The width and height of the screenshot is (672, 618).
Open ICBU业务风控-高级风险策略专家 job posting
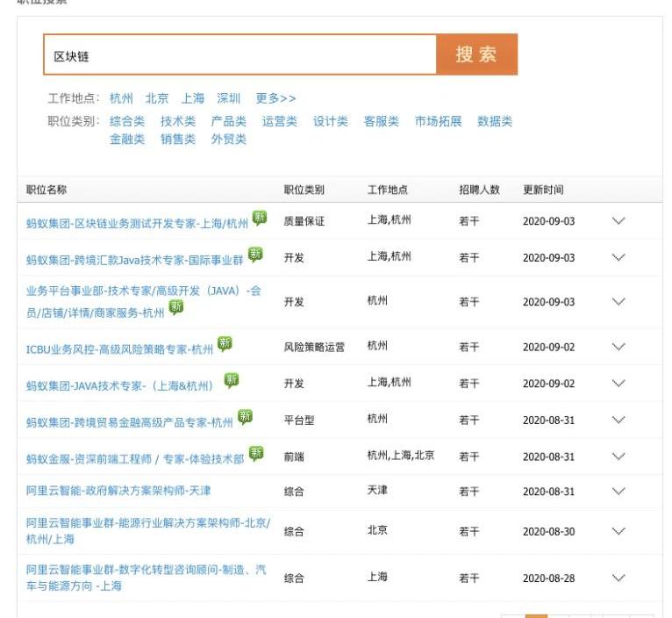[119, 349]
